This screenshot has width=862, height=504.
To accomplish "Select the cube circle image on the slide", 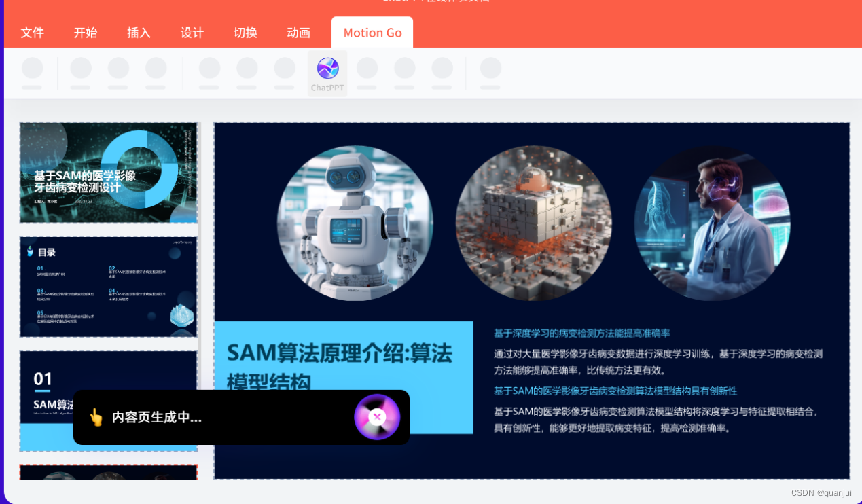I will [x=534, y=223].
